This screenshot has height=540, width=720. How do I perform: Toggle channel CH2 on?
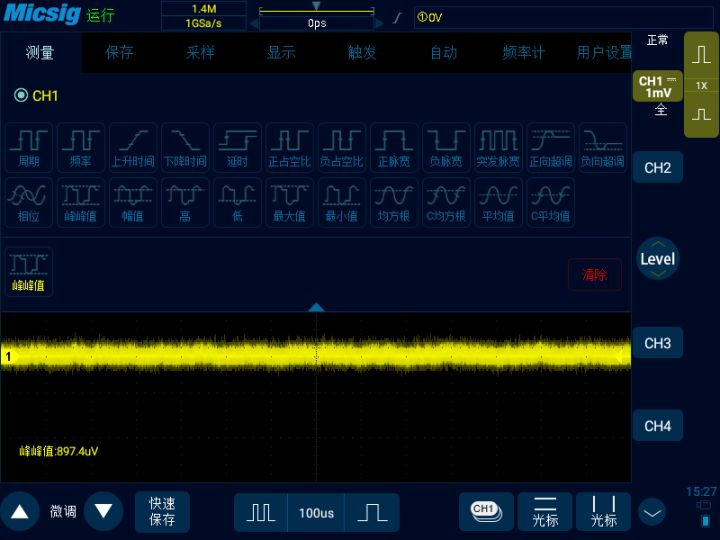[658, 168]
